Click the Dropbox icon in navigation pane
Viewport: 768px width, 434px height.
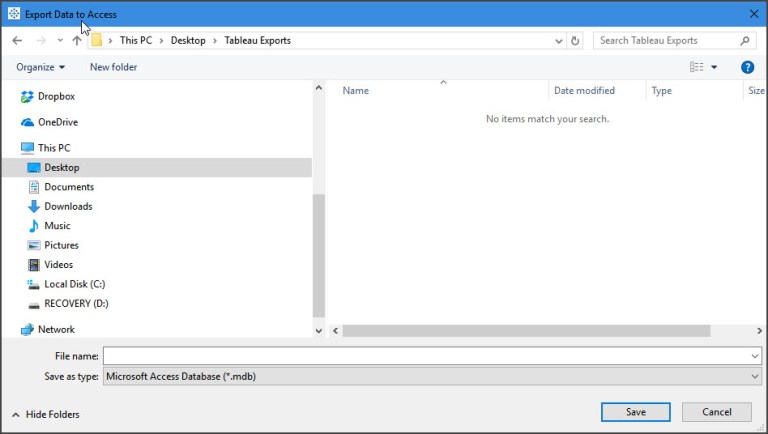click(28, 97)
